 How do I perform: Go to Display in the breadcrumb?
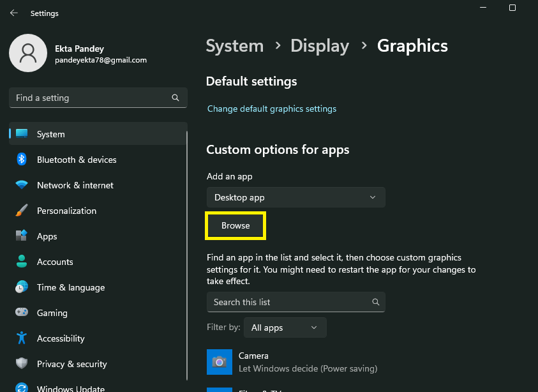coord(319,46)
